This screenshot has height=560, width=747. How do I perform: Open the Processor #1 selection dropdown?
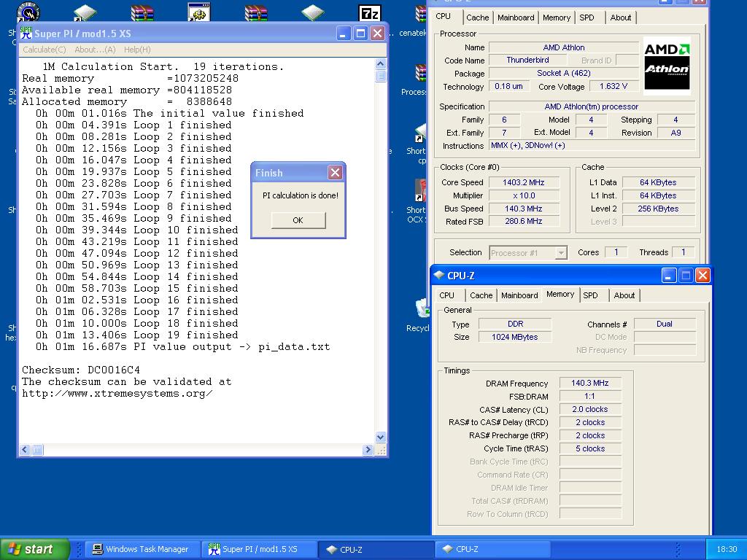pyautogui.click(x=561, y=253)
